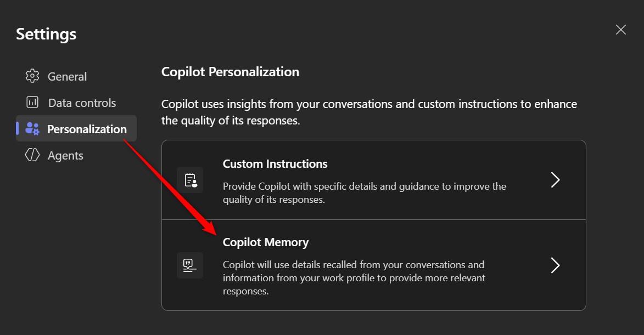Go to the Agents settings label
This screenshot has width=644, height=335.
[x=65, y=156]
